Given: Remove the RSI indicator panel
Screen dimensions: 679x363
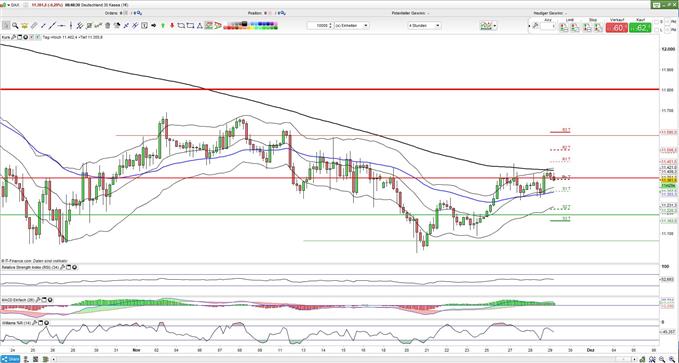Looking at the screenshot, I should point(74,267).
